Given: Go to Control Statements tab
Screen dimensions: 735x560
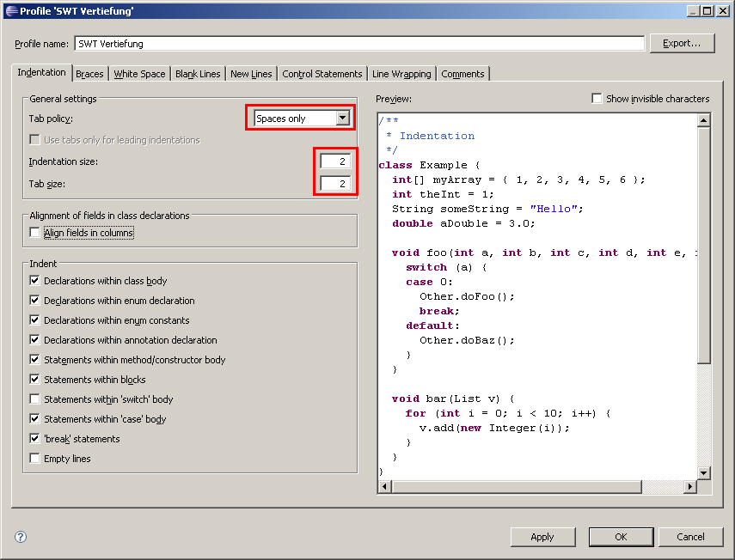Looking at the screenshot, I should point(322,74).
